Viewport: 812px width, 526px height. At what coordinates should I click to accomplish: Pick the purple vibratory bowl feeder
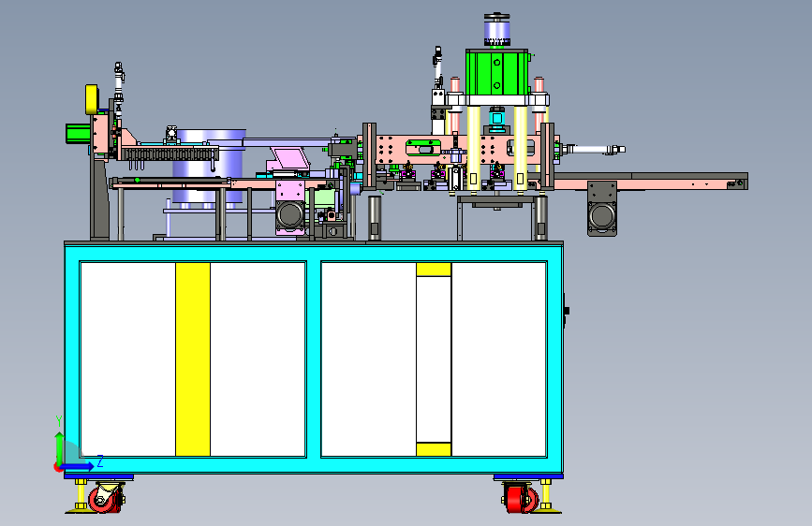click(x=208, y=166)
